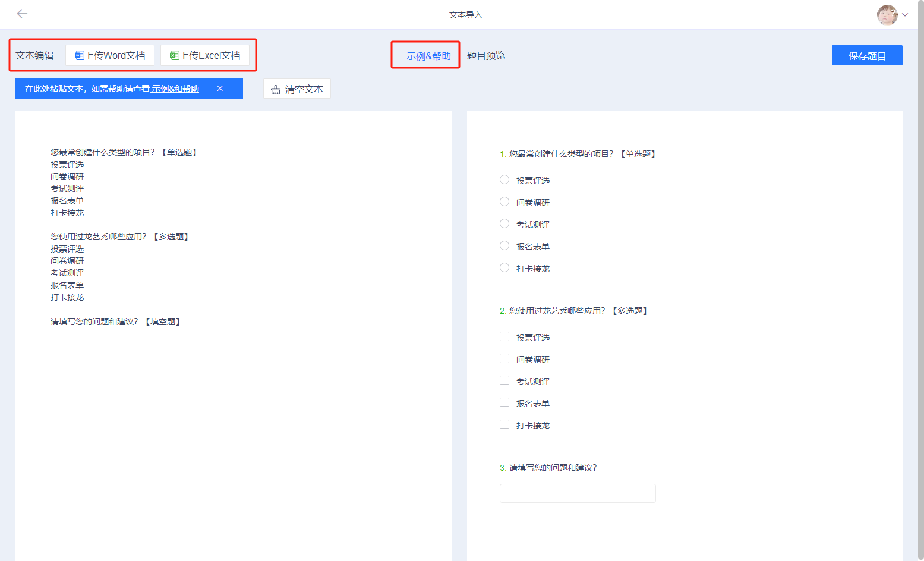Follow the 示例&和帮助 link in the banner
Screen dimensions: 924x561
(175, 89)
